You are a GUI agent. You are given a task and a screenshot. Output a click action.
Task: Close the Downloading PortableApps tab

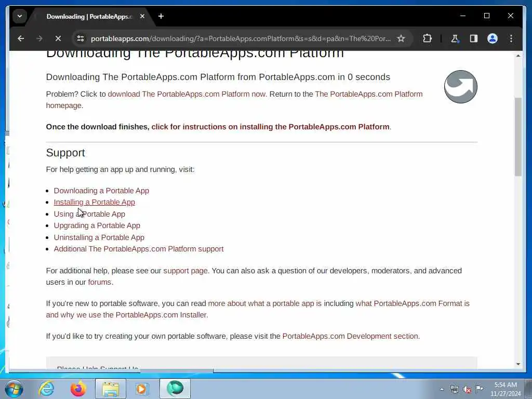pyautogui.click(x=142, y=16)
